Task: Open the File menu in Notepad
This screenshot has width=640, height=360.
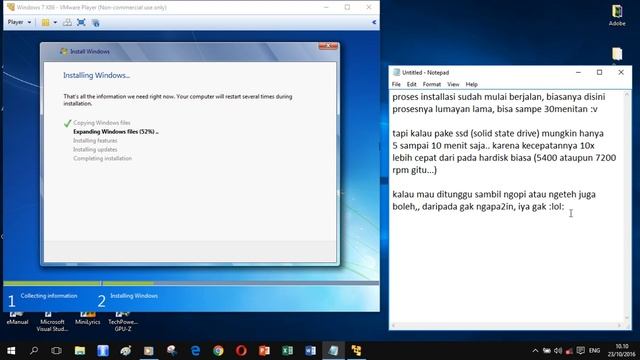Action: 396,84
